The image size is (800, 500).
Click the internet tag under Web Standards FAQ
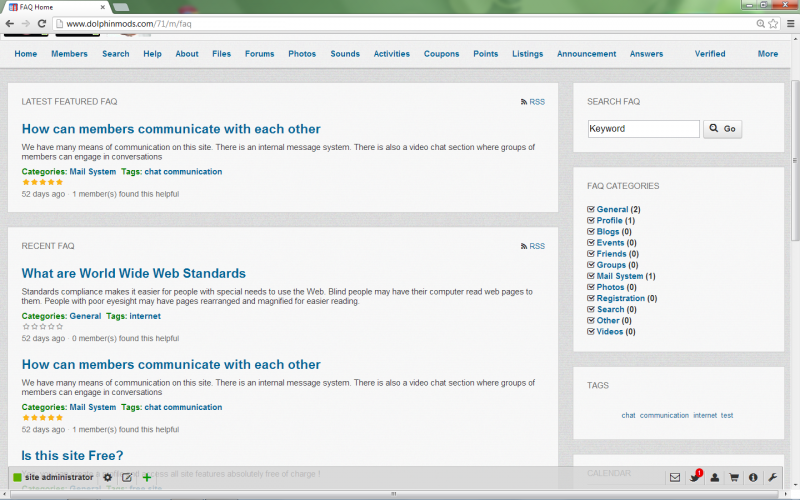point(145,316)
